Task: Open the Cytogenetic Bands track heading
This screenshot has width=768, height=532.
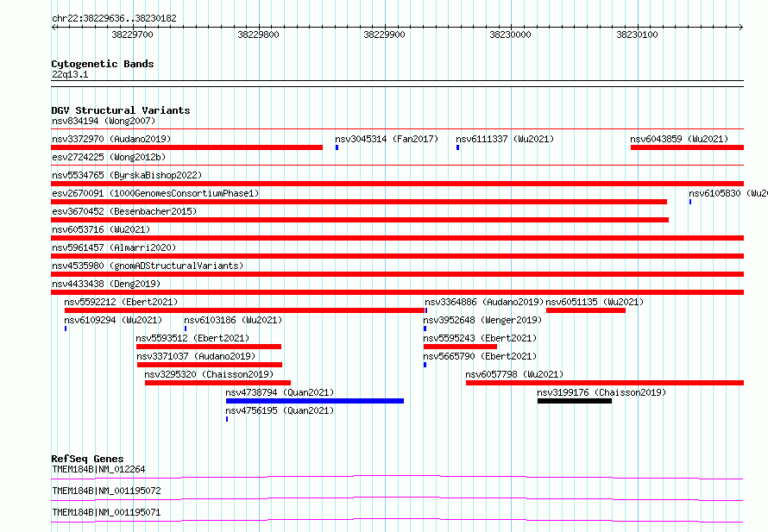Action: [103, 64]
